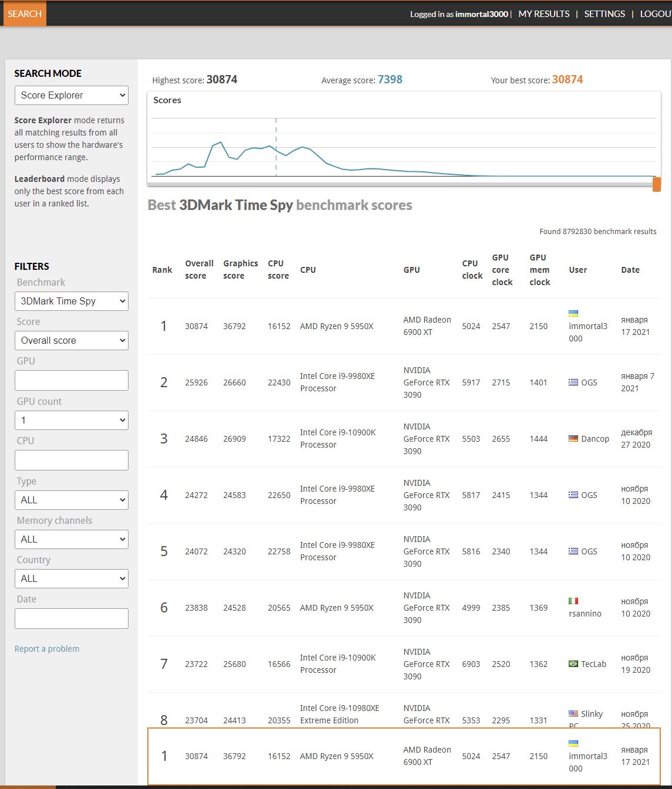Click user TecLab in the rank 7 row
This screenshot has height=789, width=672.
click(x=593, y=664)
